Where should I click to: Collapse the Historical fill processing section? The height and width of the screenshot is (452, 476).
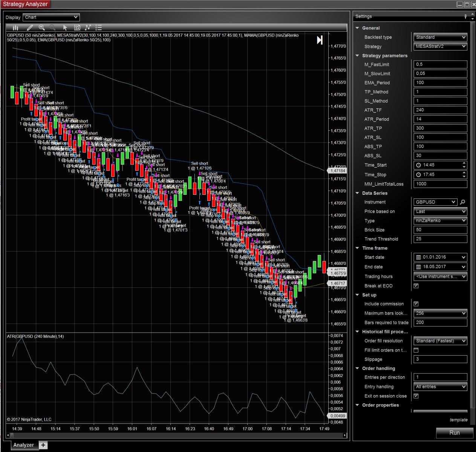357,331
